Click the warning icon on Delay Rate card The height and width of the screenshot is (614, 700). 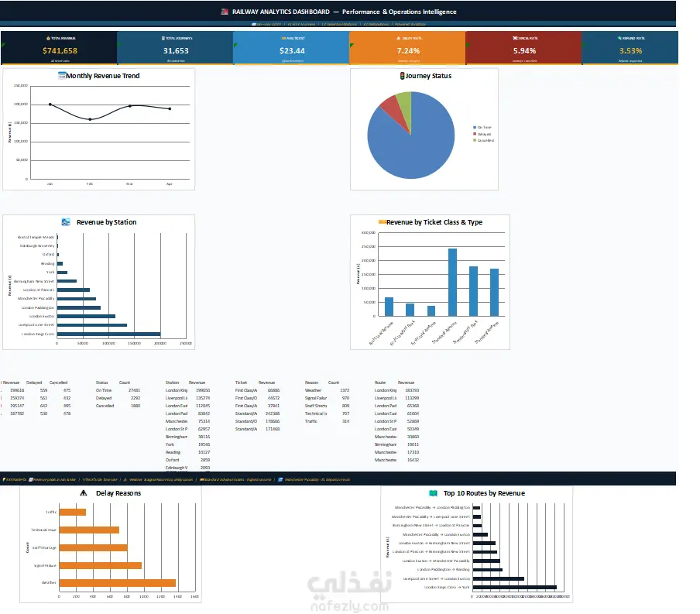(399, 39)
